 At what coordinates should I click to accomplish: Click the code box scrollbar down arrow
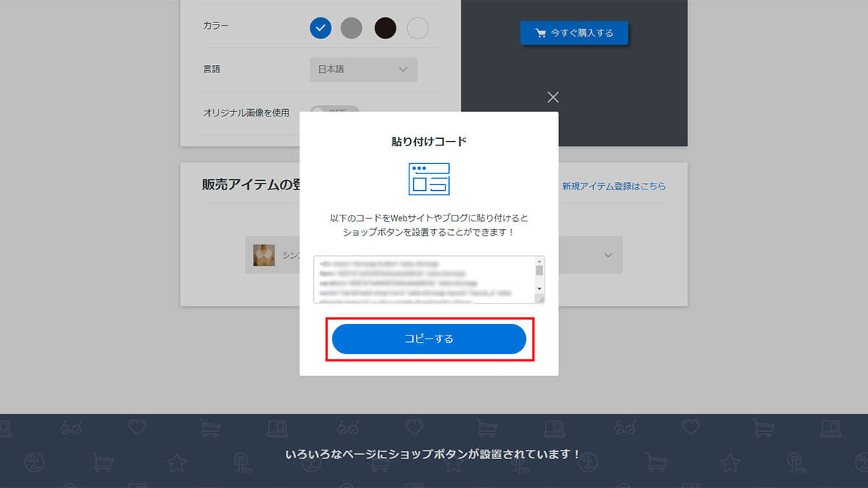coord(540,288)
